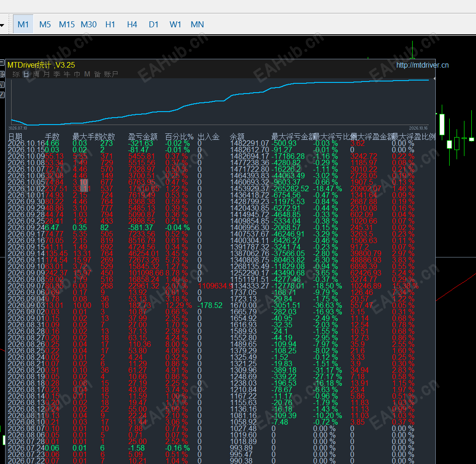Screen dimensions: 476x464
Task: Click the 出入金 column header
Action: (209, 137)
